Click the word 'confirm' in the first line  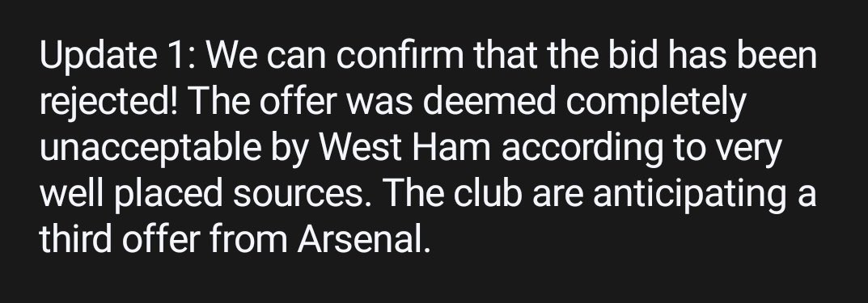[400, 55]
